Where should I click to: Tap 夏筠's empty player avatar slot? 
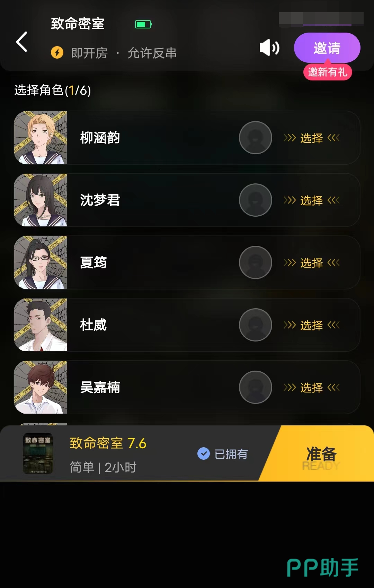(256, 262)
